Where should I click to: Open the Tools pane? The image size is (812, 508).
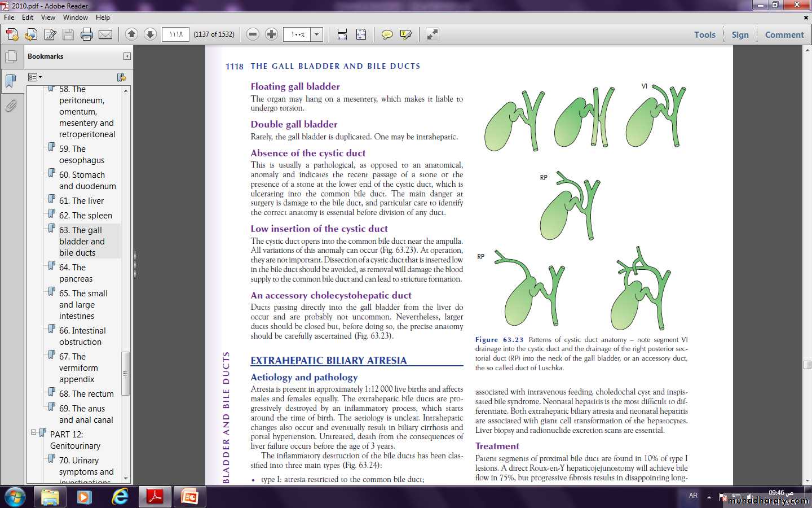point(704,34)
